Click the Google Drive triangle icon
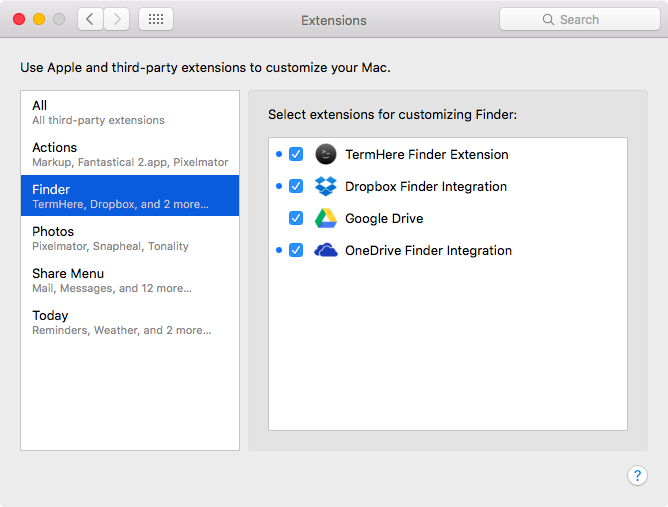Image resolution: width=668 pixels, height=507 pixels. click(x=325, y=218)
